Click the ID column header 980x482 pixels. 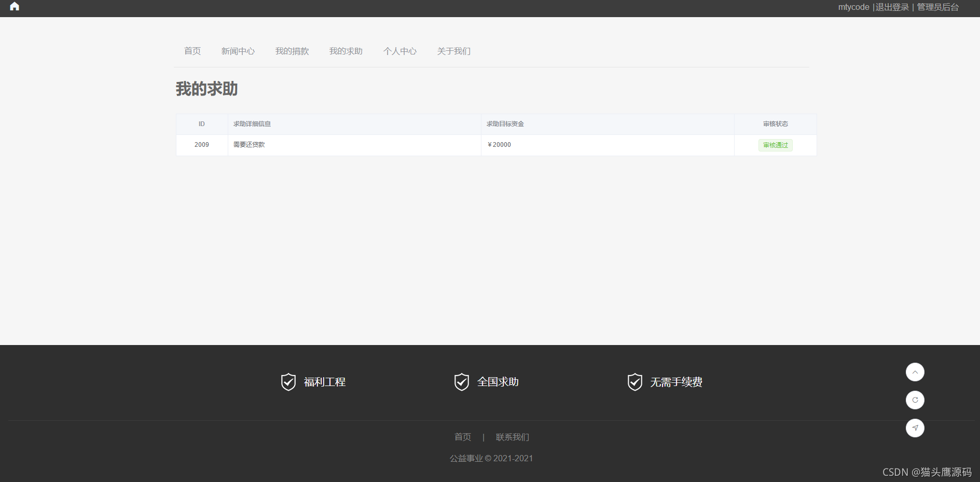202,124
